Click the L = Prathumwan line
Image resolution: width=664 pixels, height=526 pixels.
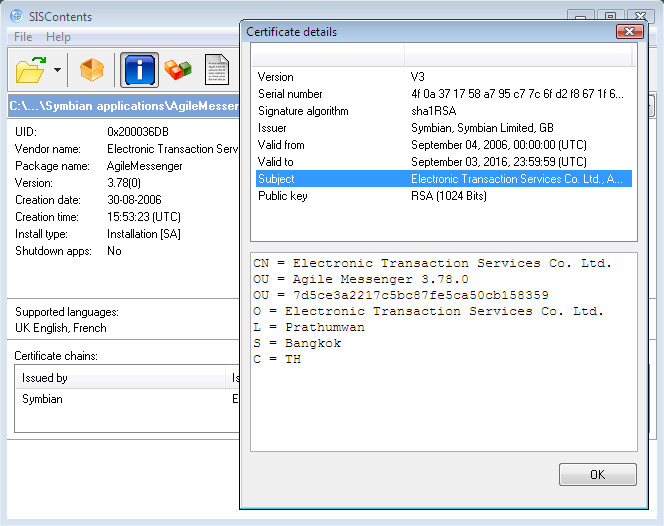[309, 327]
